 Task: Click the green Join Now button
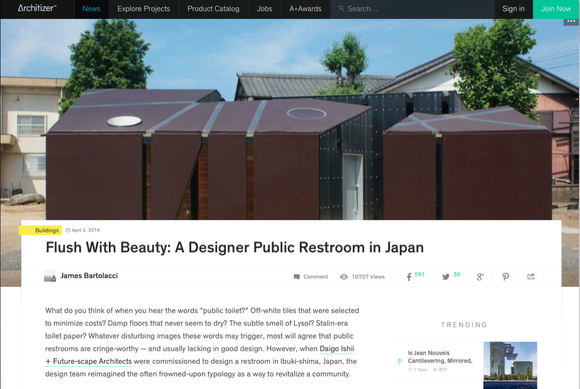point(556,9)
